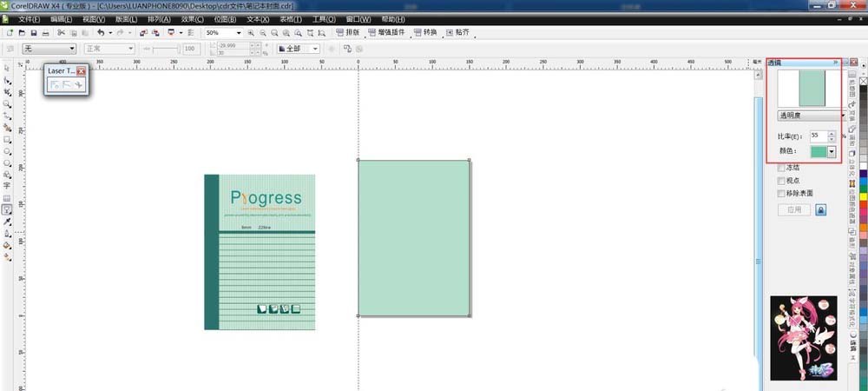
Task: Click the Zoom Out magnifier icon
Action: tap(263, 33)
